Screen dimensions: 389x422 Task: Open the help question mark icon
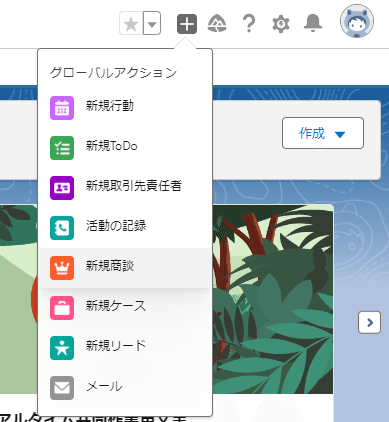249,24
